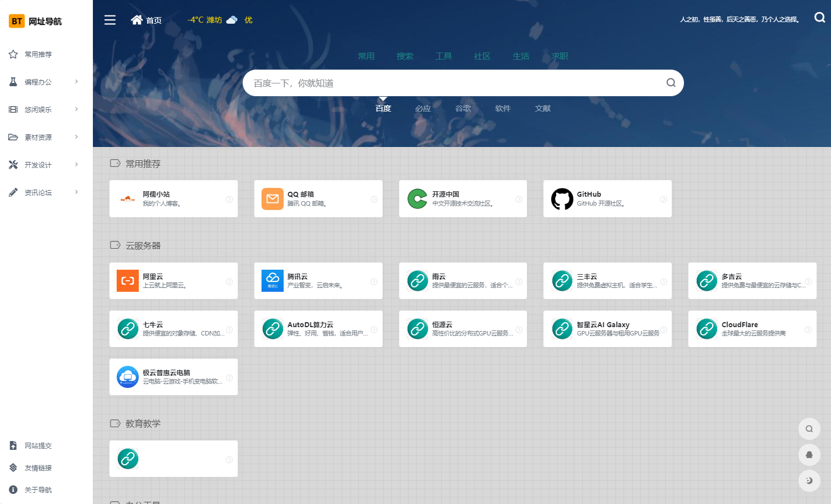Expand the 悠闲娱乐 sidebar chevron
831x504 pixels.
click(76, 109)
